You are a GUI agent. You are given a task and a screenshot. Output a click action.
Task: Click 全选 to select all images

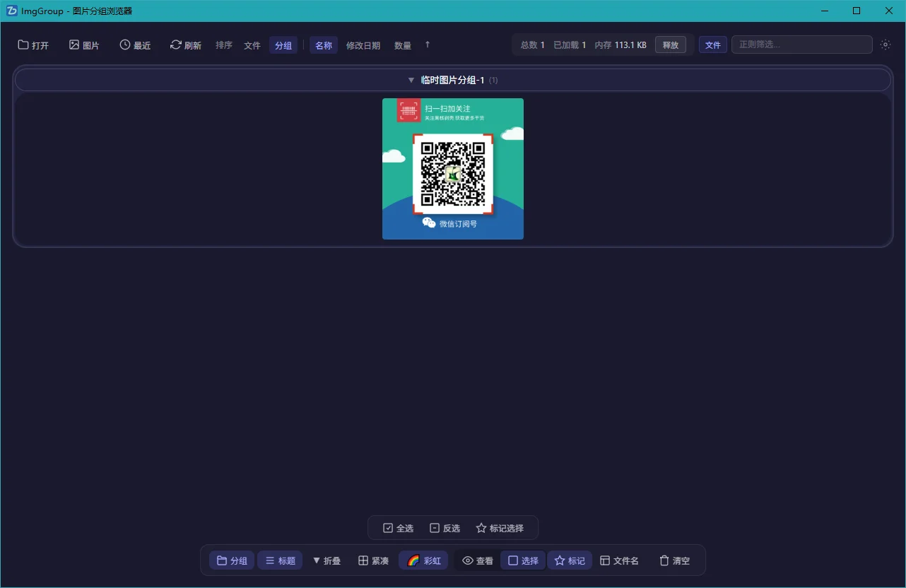coord(399,528)
